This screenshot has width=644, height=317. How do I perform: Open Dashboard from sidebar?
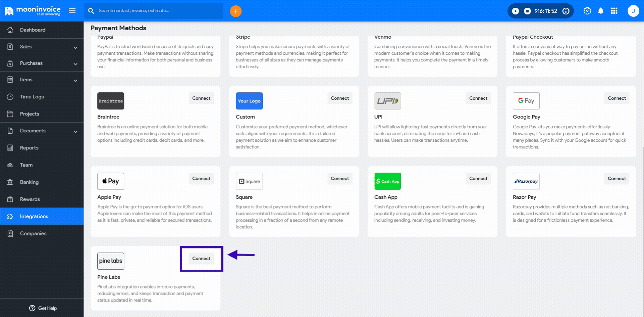pyautogui.click(x=42, y=30)
